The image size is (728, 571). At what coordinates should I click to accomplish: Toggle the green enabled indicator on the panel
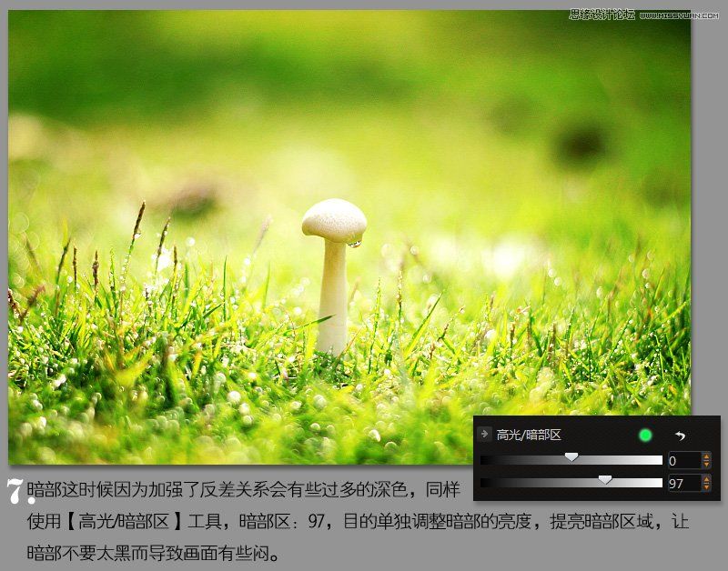[x=645, y=435]
